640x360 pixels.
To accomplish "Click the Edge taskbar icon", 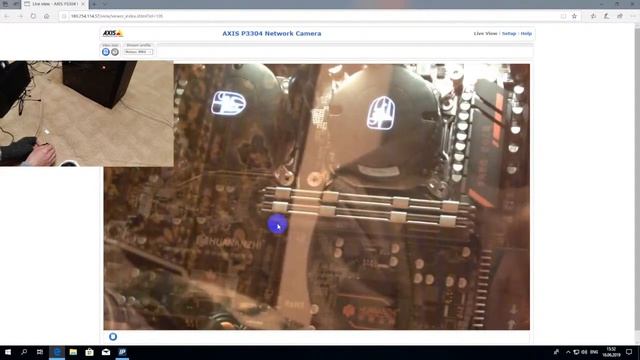I will click(x=57, y=352).
